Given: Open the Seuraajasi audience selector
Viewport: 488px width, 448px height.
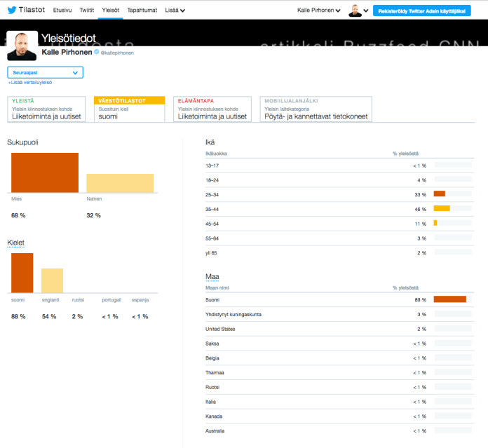Looking at the screenshot, I should click(x=45, y=72).
